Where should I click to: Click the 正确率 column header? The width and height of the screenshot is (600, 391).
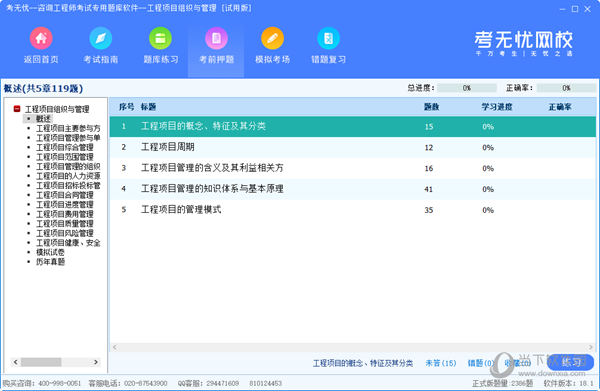tap(560, 107)
